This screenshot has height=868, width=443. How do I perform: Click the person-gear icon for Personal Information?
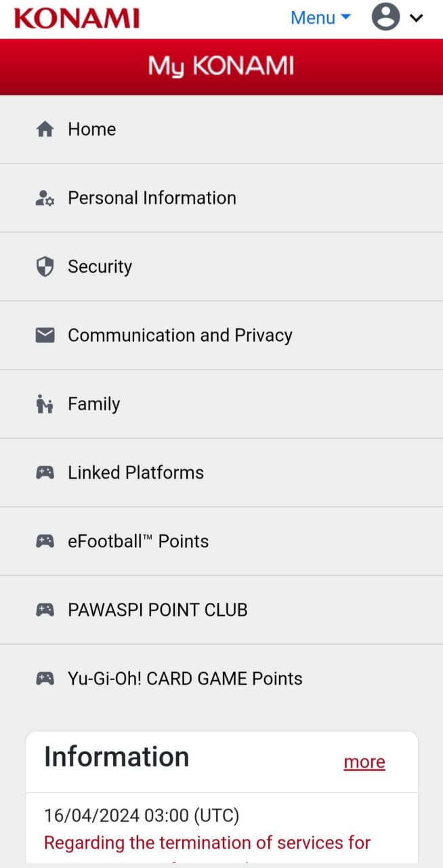(x=45, y=198)
